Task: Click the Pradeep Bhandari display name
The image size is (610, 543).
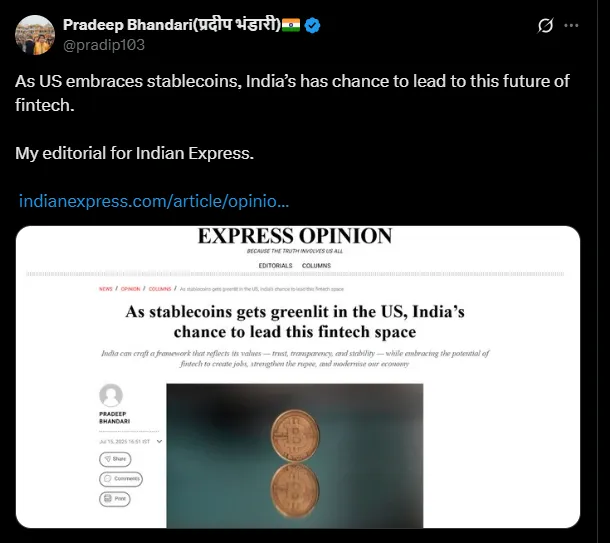Action: pos(170,25)
